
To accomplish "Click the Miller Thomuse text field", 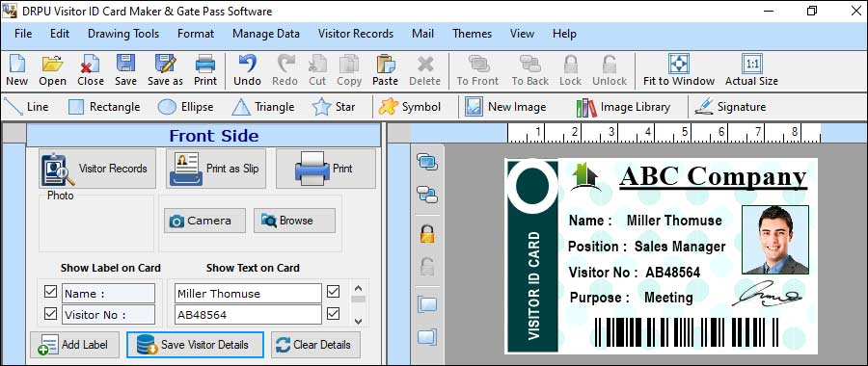I will [248, 294].
